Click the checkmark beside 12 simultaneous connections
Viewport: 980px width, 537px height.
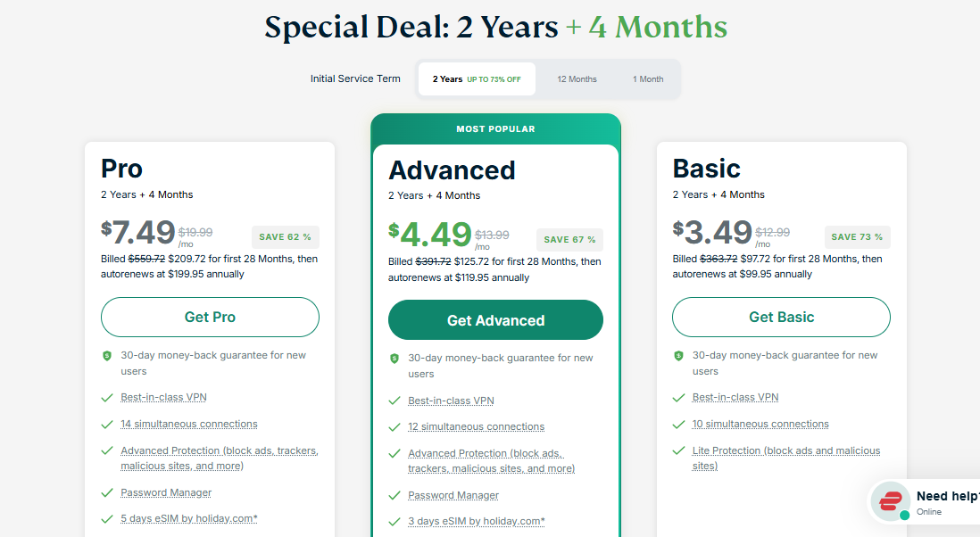pos(394,426)
